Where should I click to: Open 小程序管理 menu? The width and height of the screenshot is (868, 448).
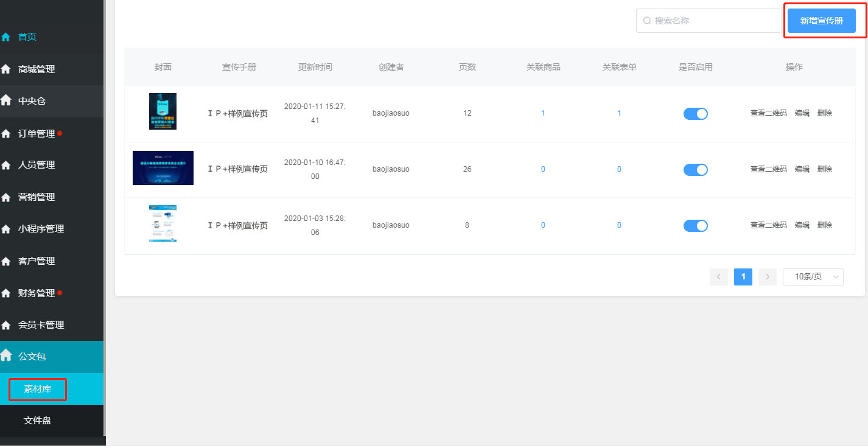[52, 229]
